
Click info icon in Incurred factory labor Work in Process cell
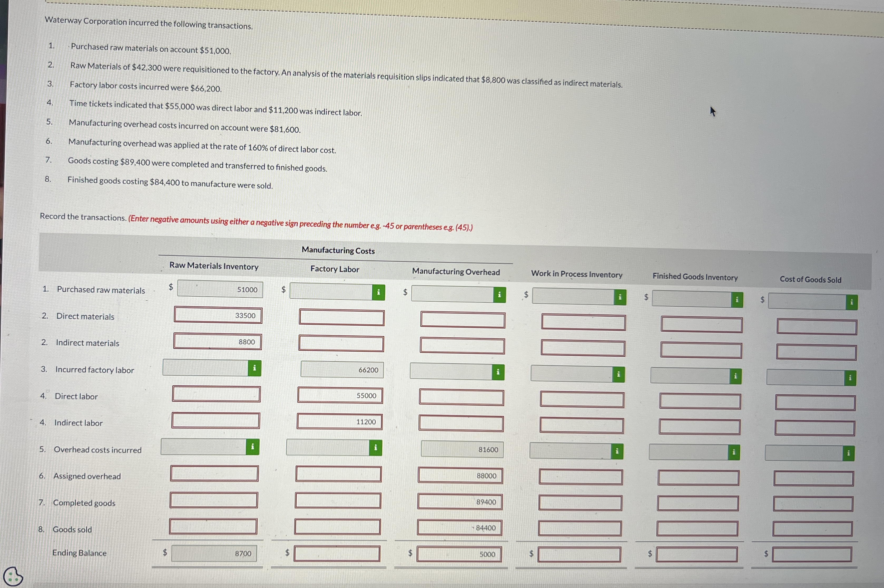pos(618,374)
